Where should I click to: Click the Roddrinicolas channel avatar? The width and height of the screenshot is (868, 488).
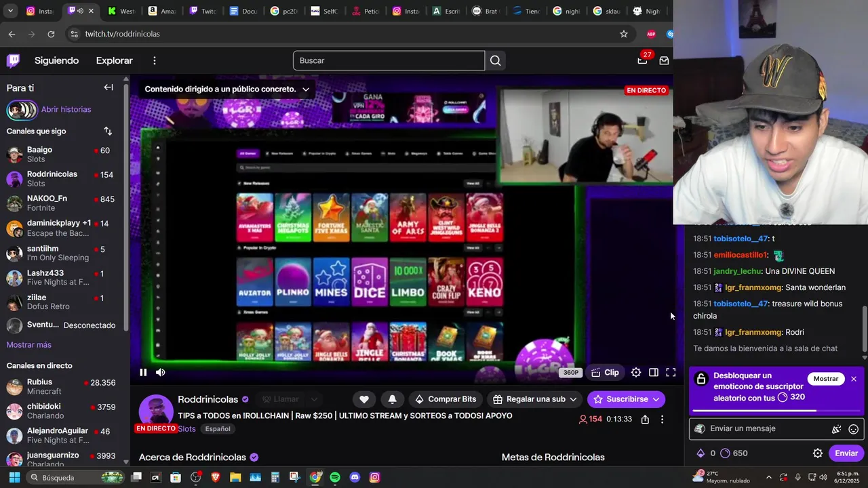point(156,411)
